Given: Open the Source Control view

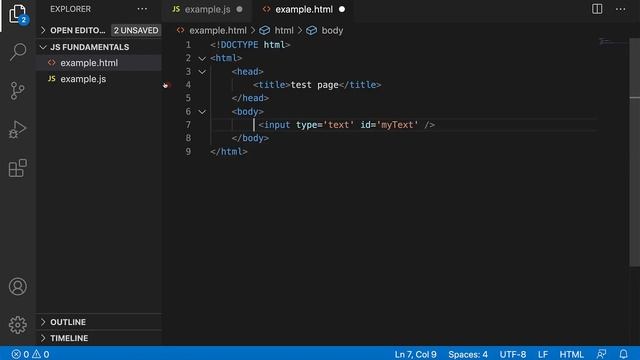Looking at the screenshot, I should coord(18,91).
